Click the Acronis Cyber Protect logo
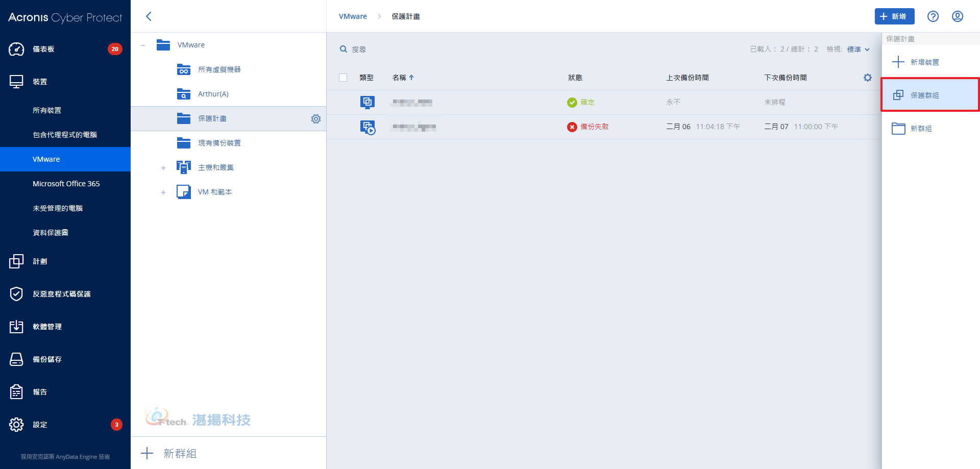Image resolution: width=980 pixels, height=469 pixels. (65, 17)
